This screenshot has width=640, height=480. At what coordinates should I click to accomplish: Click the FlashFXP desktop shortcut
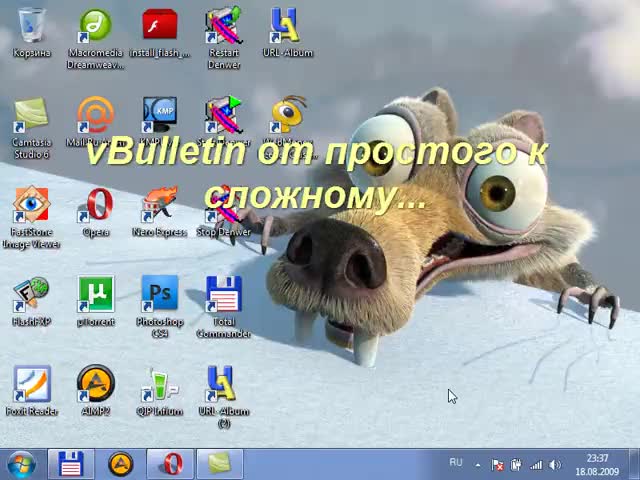[x=32, y=296]
